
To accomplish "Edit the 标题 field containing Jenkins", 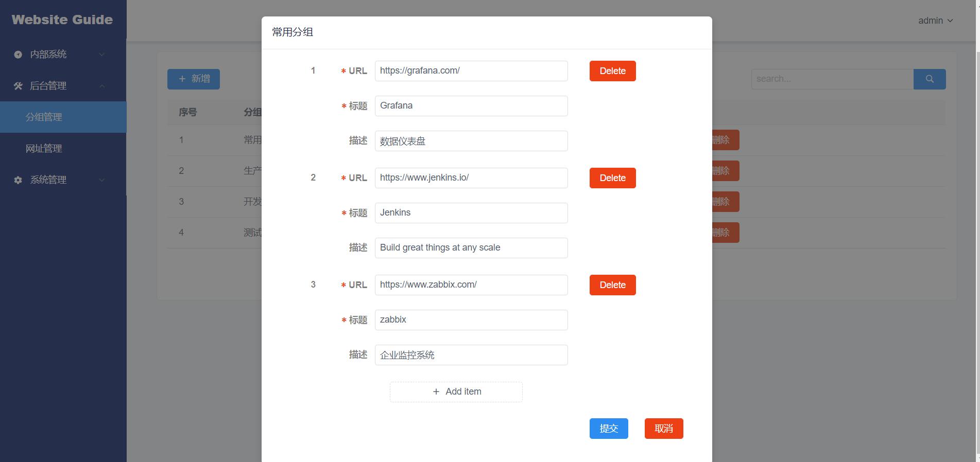I will click(x=471, y=213).
